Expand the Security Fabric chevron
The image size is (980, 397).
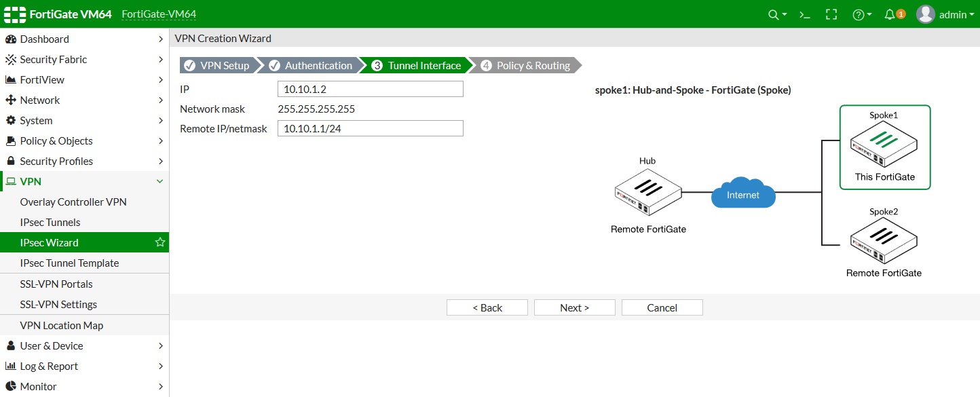click(x=161, y=60)
